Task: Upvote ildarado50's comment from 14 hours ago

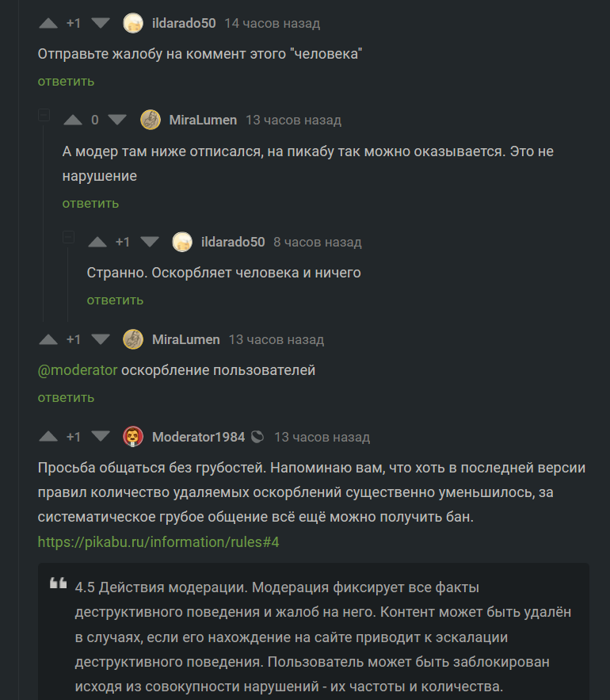Action: (x=48, y=23)
